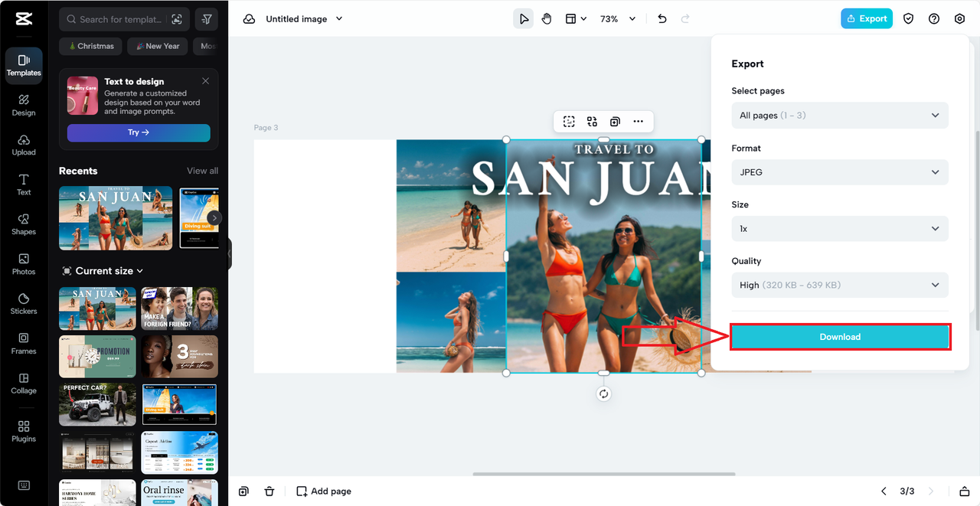This screenshot has width=980, height=506.
Task: Click the shield security icon
Action: point(908,19)
